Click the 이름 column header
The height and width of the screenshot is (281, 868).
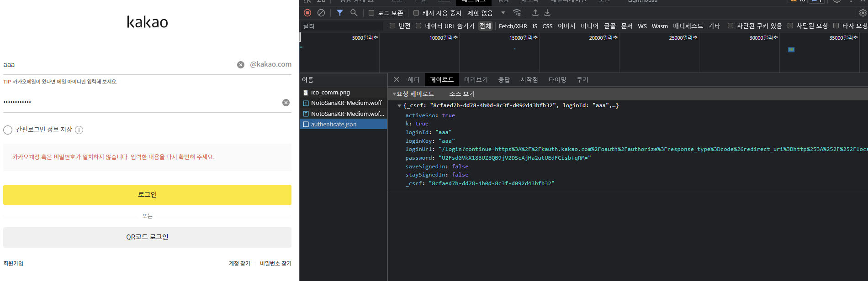[x=344, y=79]
